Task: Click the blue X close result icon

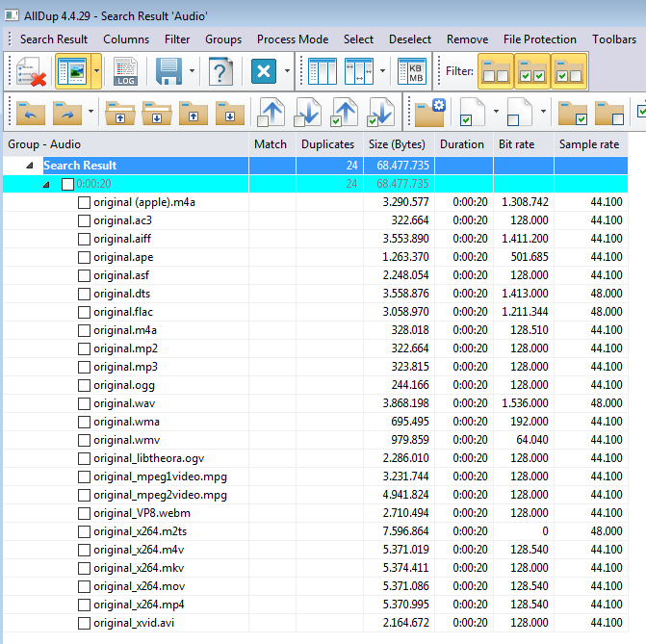Action: click(264, 72)
